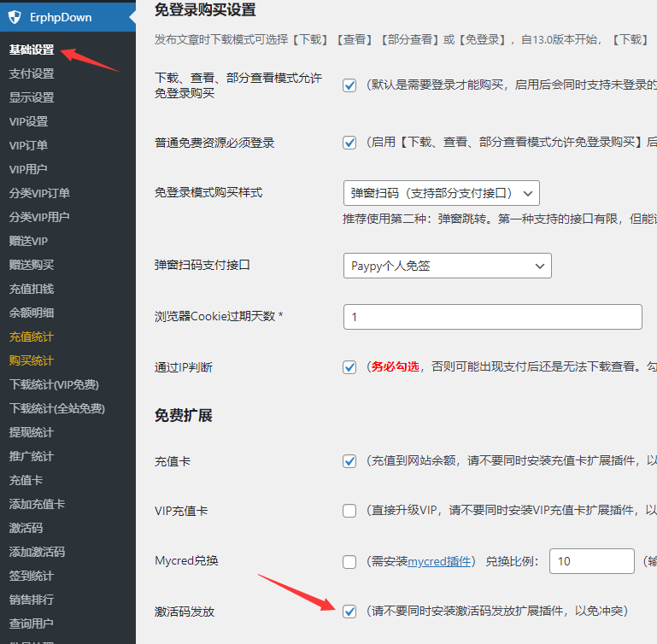Click the 通过IP判断 label

(x=184, y=367)
